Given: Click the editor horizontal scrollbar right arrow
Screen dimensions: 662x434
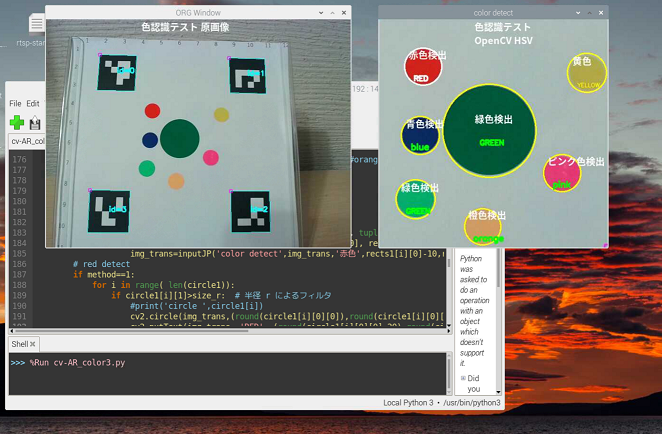Looking at the screenshot, I should tap(448, 331).
